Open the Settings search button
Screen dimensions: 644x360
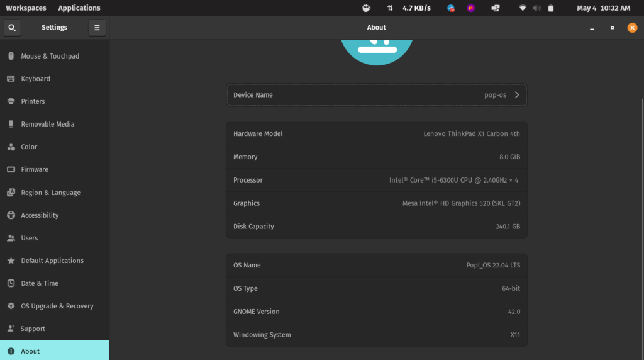click(12, 28)
